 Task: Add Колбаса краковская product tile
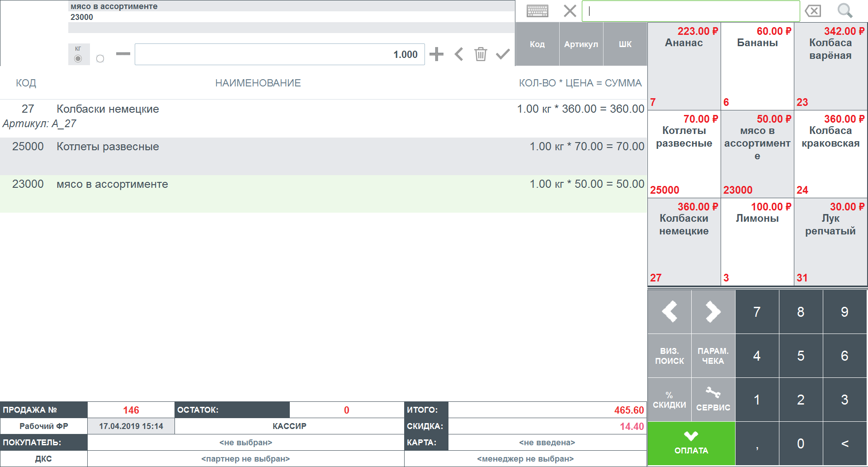tap(830, 154)
